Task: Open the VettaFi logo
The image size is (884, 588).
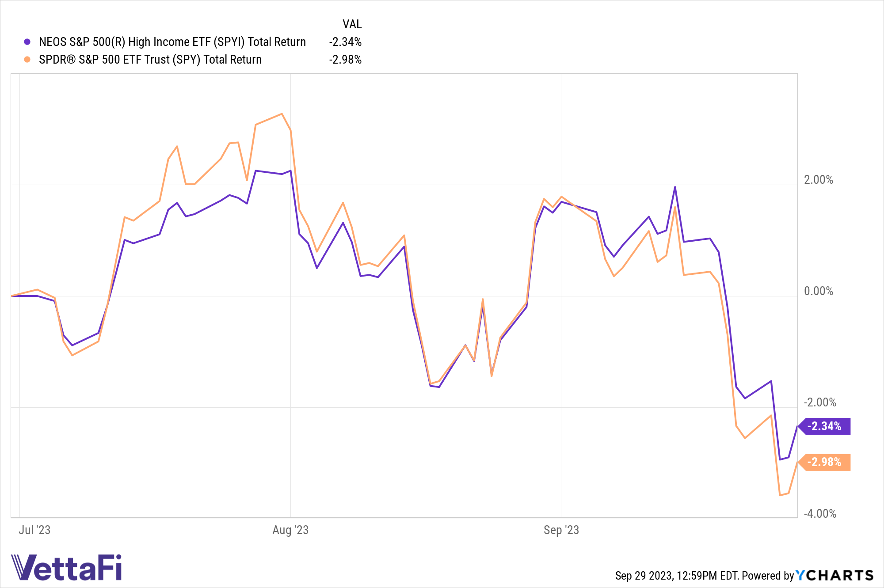Action: [x=66, y=568]
